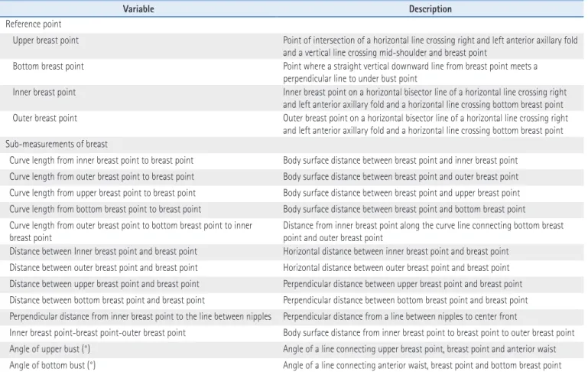Image resolution: width=588 pixels, height=372 pixels.
Task: Click the 'Variable' column header
Action: pyautogui.click(x=138, y=9)
